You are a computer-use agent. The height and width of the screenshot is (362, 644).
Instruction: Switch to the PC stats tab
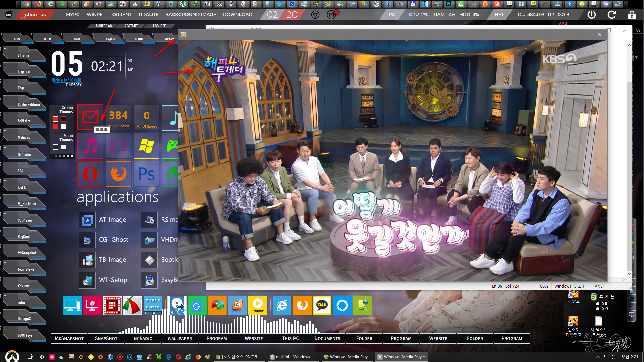[x=392, y=15]
